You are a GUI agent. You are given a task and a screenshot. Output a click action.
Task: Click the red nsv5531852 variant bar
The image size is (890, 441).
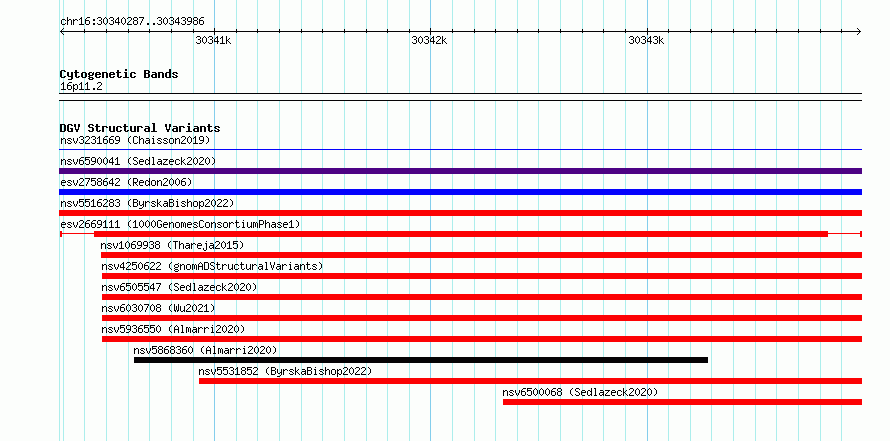coord(530,381)
